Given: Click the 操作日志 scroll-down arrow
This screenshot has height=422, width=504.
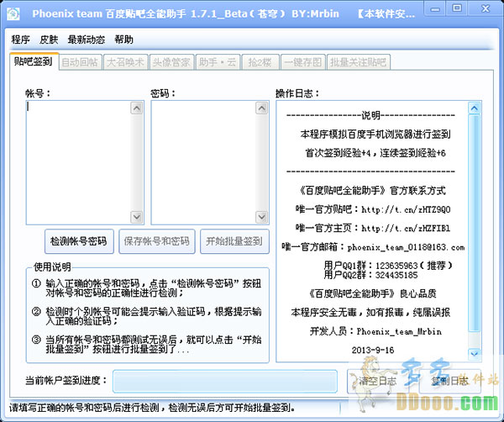Looking at the screenshot, I should (x=474, y=354).
